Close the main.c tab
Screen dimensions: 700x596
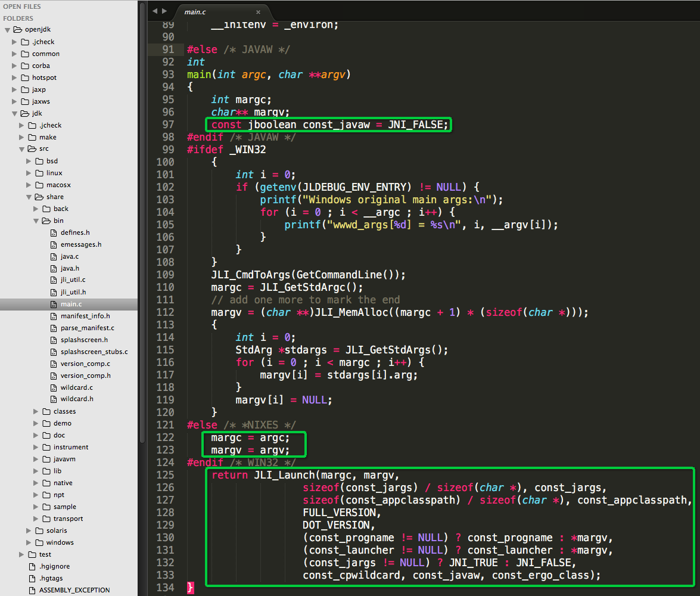(258, 12)
